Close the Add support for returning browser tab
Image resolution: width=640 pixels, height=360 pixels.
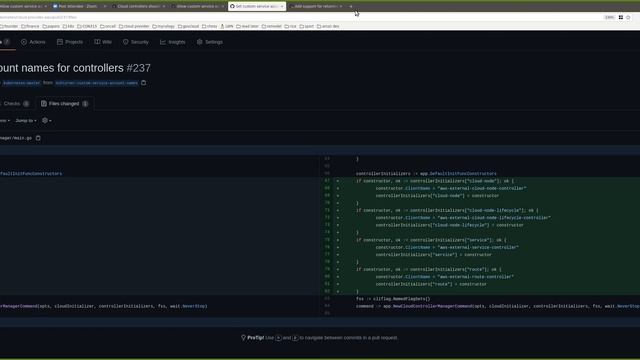pos(341,7)
